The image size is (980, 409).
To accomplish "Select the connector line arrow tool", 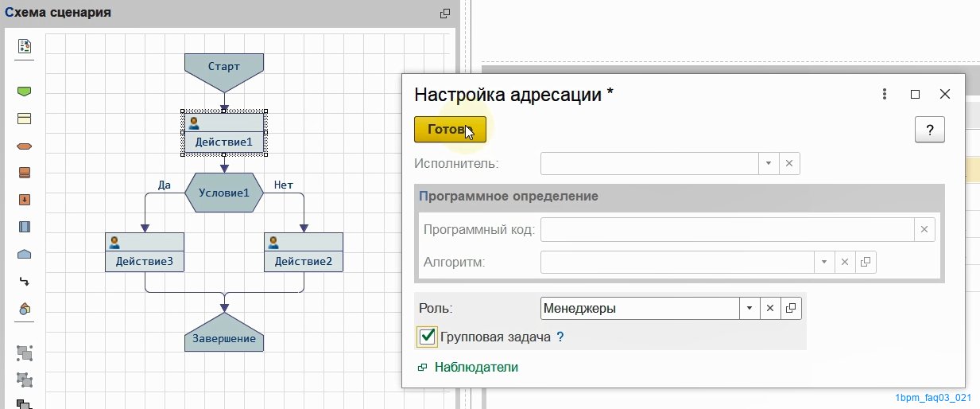I will (x=24, y=281).
